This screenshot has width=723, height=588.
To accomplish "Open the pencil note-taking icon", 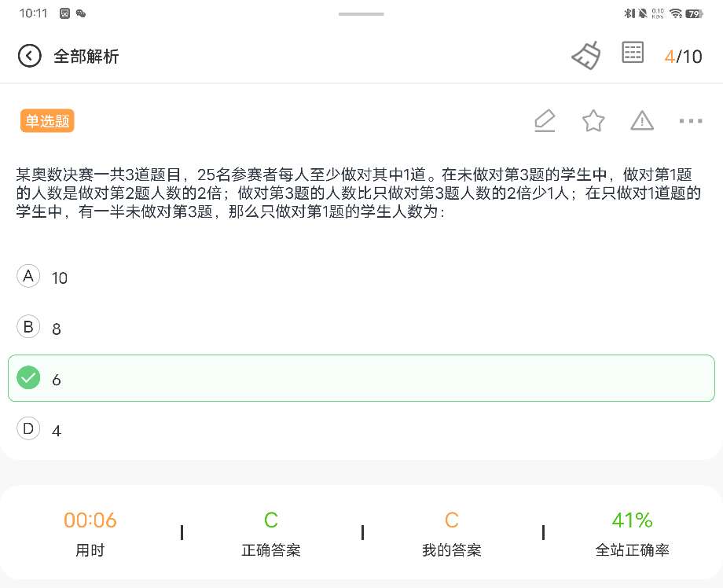I will pos(545,121).
